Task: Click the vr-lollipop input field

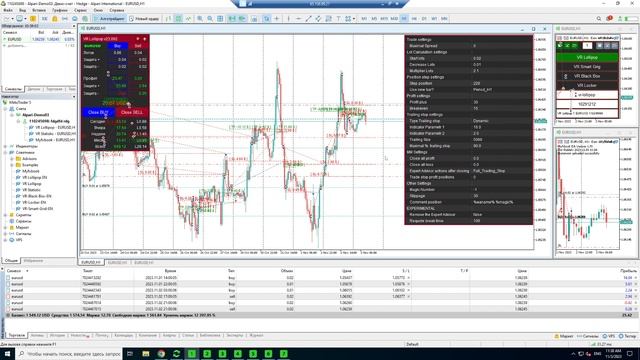Action: point(587,95)
